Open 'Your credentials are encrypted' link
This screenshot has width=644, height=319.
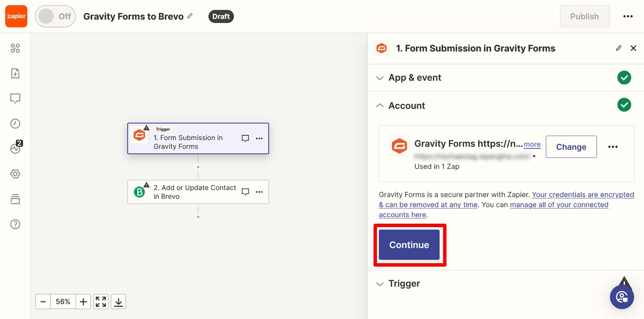point(507,200)
